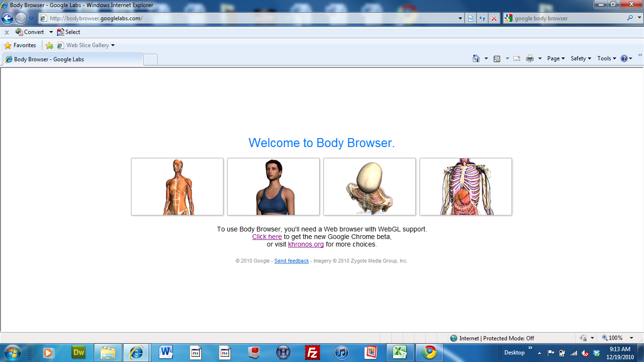Expand the Print dropdown arrow

click(540, 58)
